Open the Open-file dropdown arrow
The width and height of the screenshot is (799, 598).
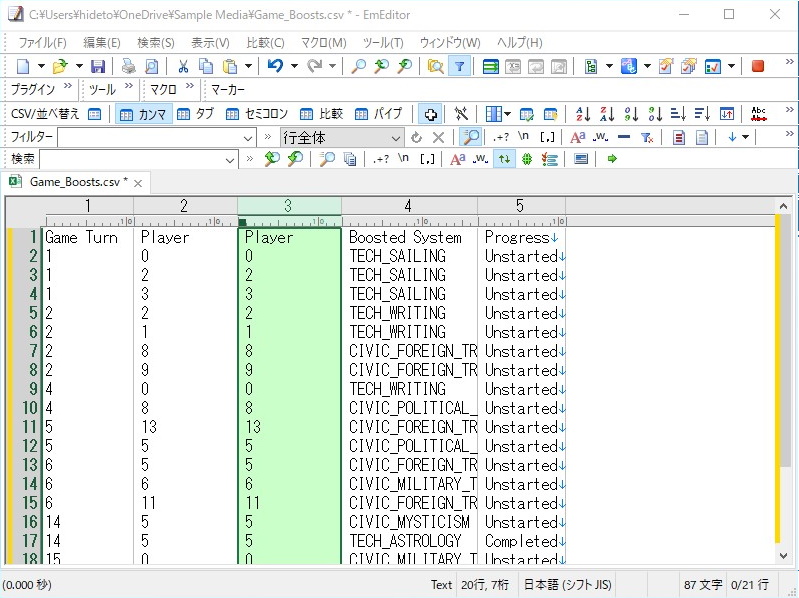point(79,66)
